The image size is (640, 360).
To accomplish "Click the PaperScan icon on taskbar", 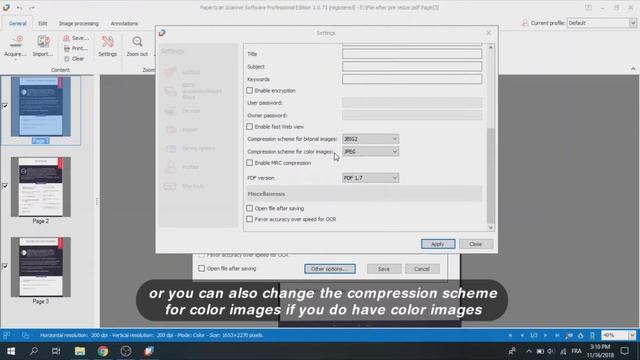I will pyautogui.click(x=149, y=351).
